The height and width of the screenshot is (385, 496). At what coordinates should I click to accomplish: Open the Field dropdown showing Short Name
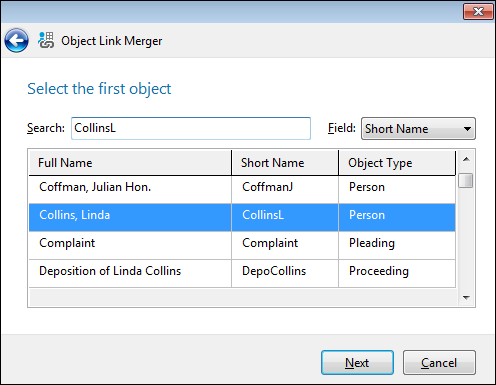tap(418, 128)
